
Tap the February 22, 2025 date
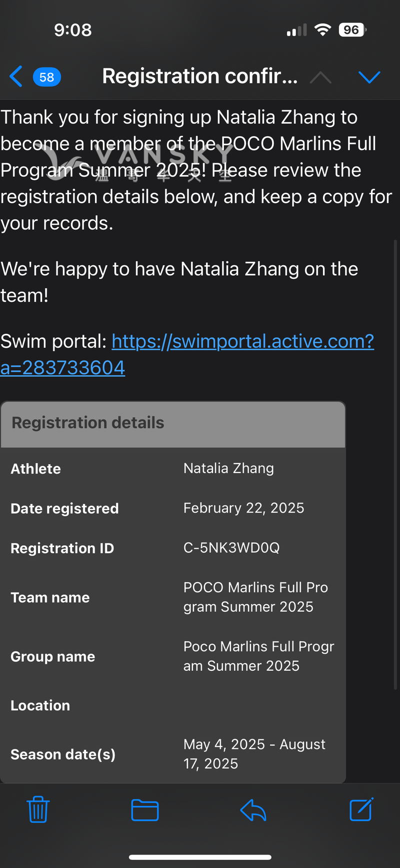coord(243,508)
